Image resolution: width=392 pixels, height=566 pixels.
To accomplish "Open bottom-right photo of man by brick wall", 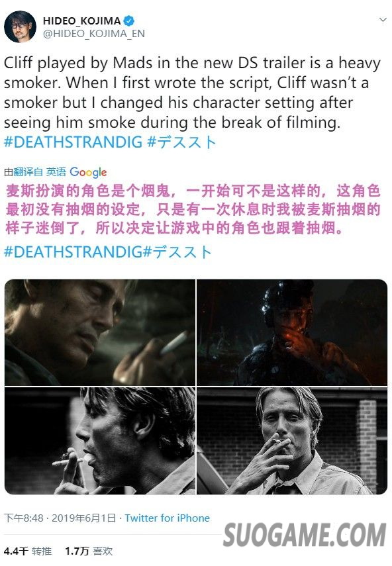I will (292, 441).
